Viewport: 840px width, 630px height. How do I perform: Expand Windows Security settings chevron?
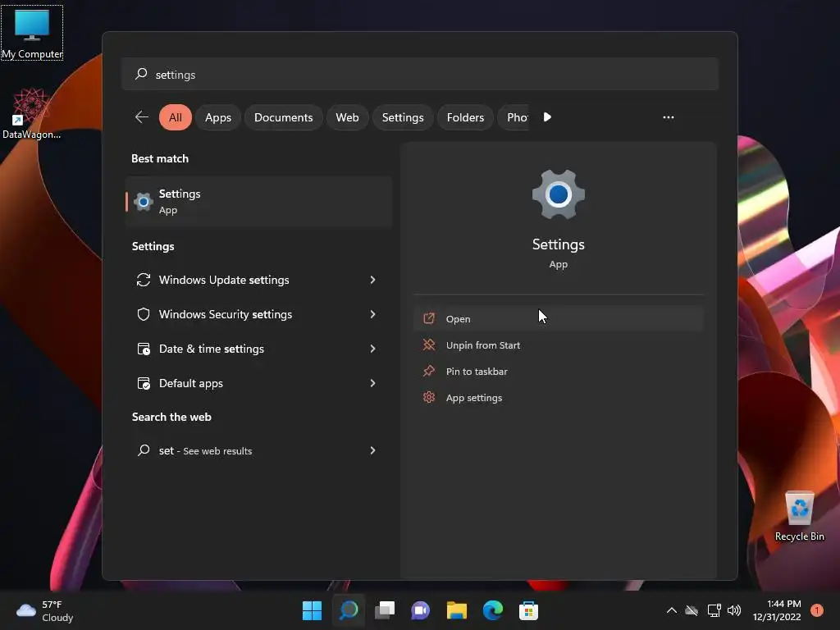[x=373, y=314]
